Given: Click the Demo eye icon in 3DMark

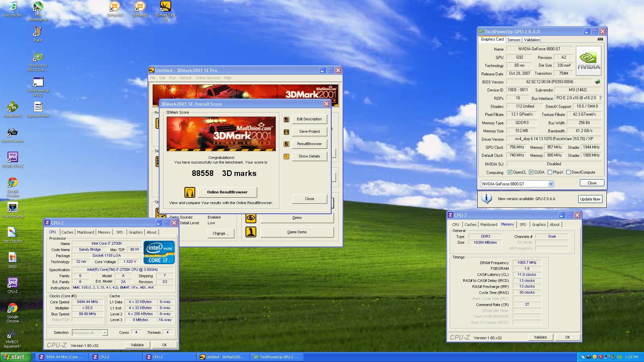Looking at the screenshot, I should click(x=251, y=218).
